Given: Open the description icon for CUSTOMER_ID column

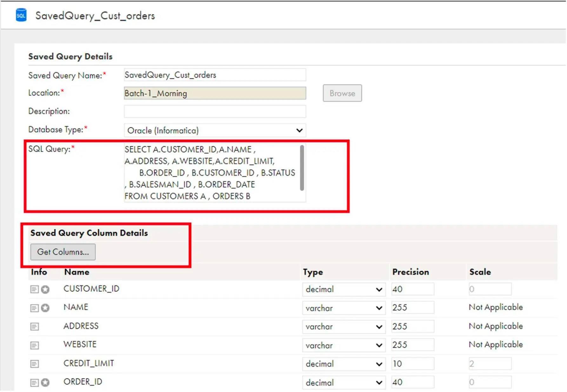Looking at the screenshot, I should coord(34,289).
